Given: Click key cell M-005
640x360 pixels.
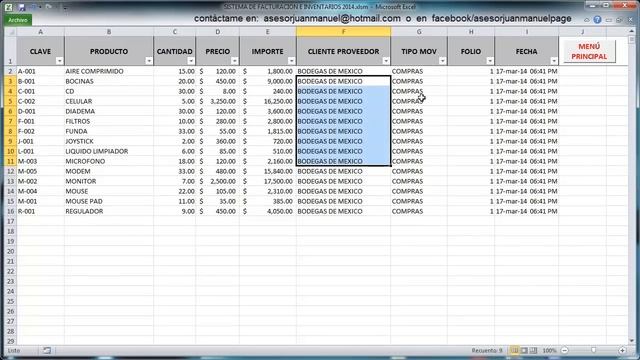Looking at the screenshot, I should [x=40, y=171].
